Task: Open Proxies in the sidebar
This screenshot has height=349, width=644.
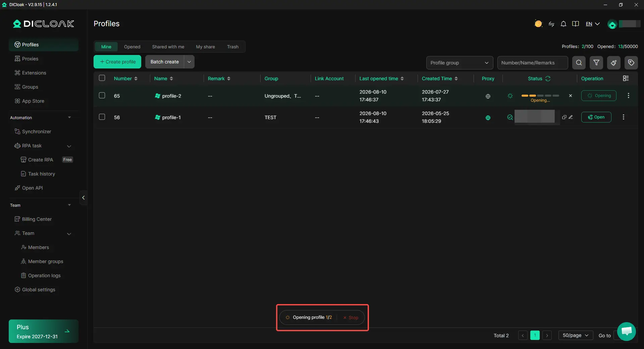Action: pyautogui.click(x=43, y=59)
